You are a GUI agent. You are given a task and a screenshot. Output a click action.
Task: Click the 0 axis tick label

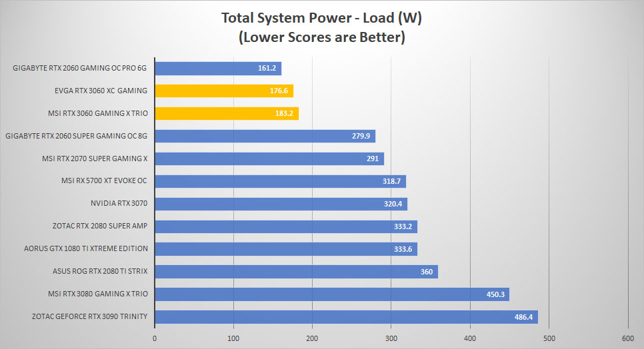pyautogui.click(x=155, y=338)
